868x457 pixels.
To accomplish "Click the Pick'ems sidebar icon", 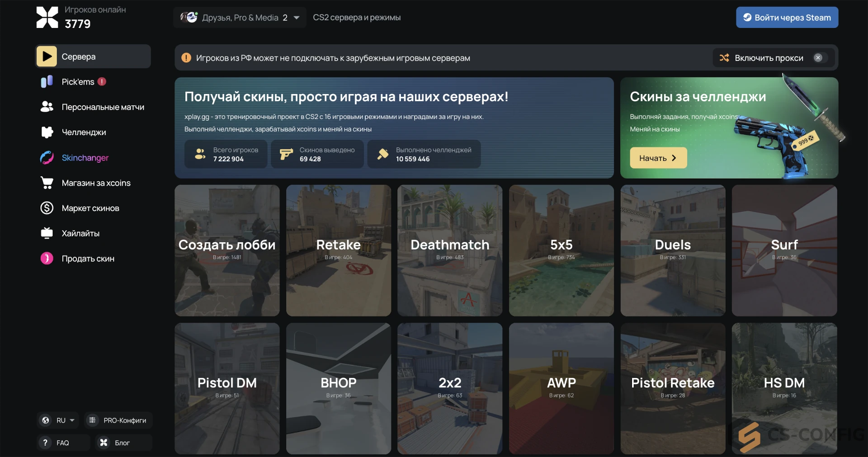I will (47, 82).
